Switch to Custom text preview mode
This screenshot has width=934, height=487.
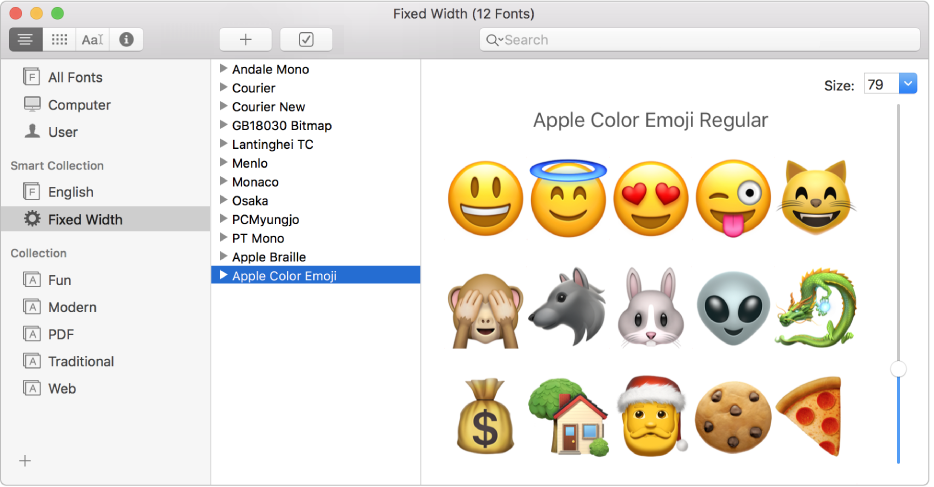pyautogui.click(x=92, y=40)
